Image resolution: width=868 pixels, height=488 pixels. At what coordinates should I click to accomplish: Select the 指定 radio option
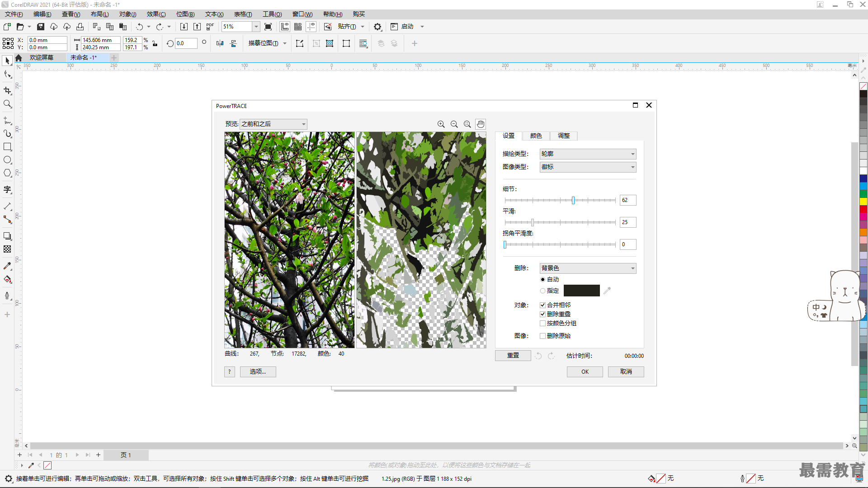(x=543, y=291)
